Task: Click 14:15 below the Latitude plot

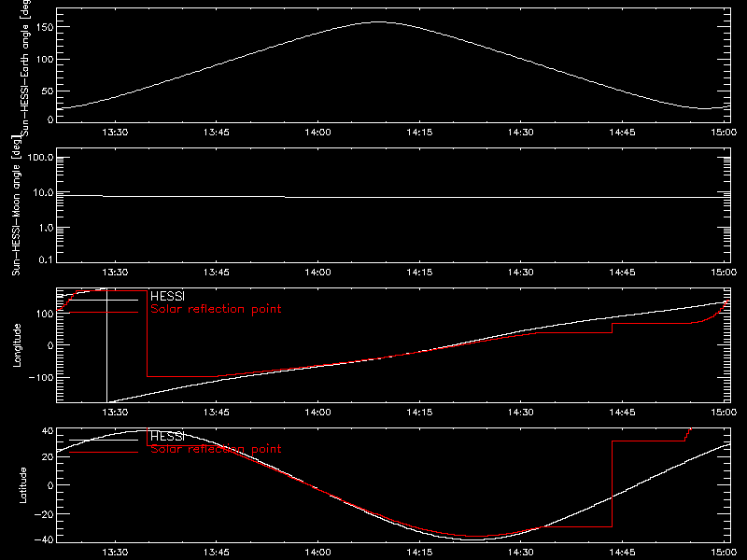Action: (x=419, y=552)
